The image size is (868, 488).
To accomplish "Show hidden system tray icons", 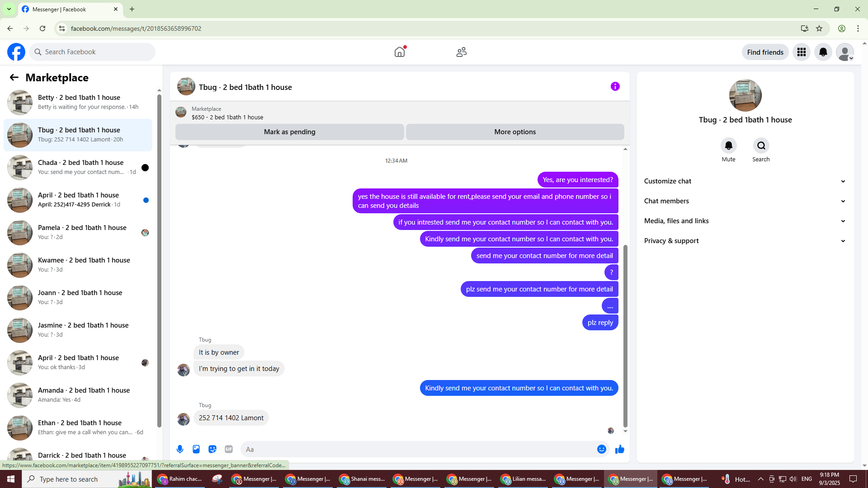I will [761, 479].
